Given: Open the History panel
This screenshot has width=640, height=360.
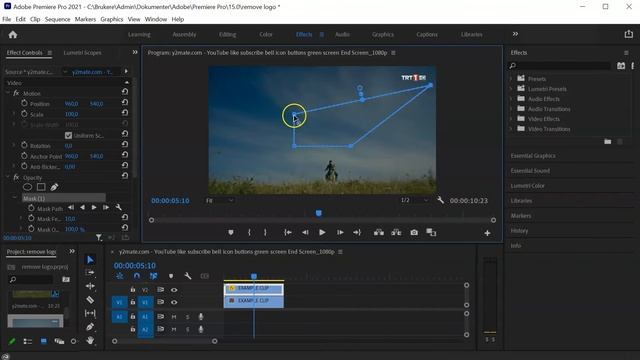Looking at the screenshot, I should [x=519, y=231].
